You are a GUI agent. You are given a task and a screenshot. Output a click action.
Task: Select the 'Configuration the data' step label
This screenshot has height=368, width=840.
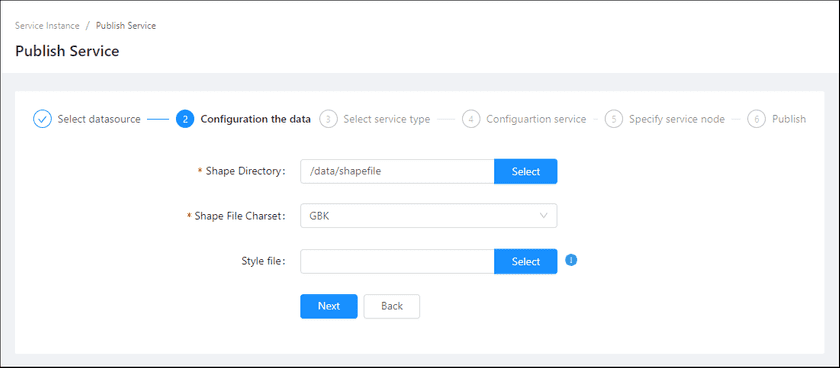click(256, 119)
